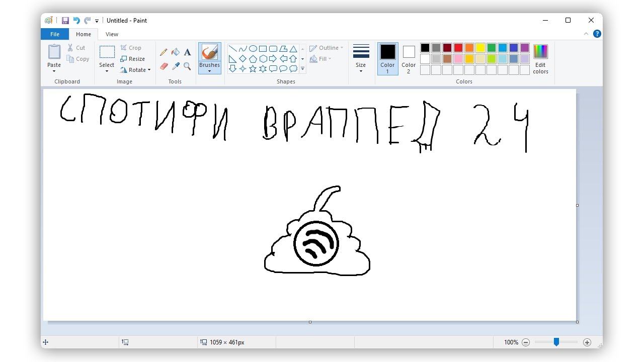This screenshot has width=644, height=362.
Task: Open Edit colors dialog
Action: click(540, 58)
